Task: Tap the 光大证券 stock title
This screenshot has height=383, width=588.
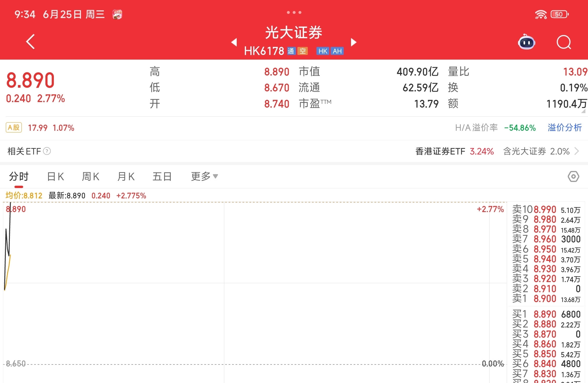Action: (294, 32)
